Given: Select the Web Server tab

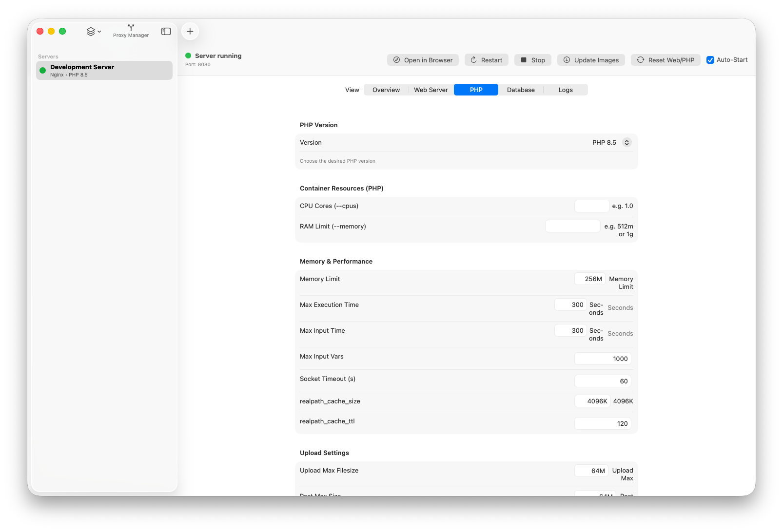Looking at the screenshot, I should pos(431,90).
